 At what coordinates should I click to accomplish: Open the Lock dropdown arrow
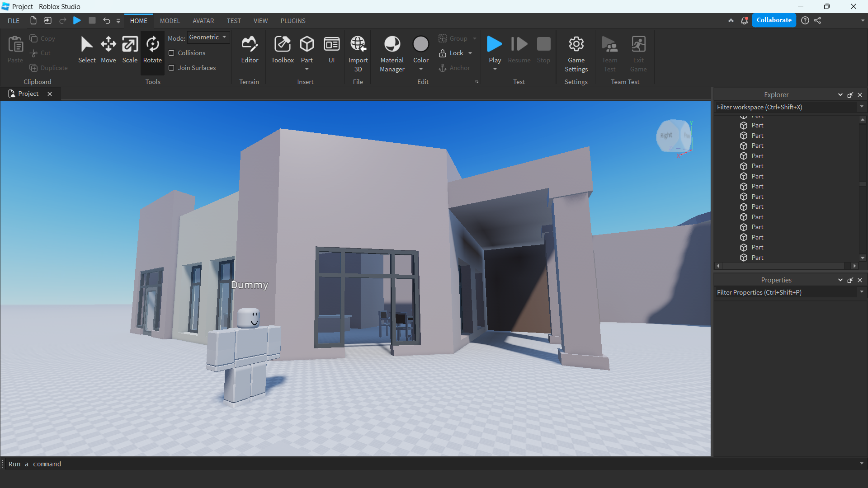470,53
